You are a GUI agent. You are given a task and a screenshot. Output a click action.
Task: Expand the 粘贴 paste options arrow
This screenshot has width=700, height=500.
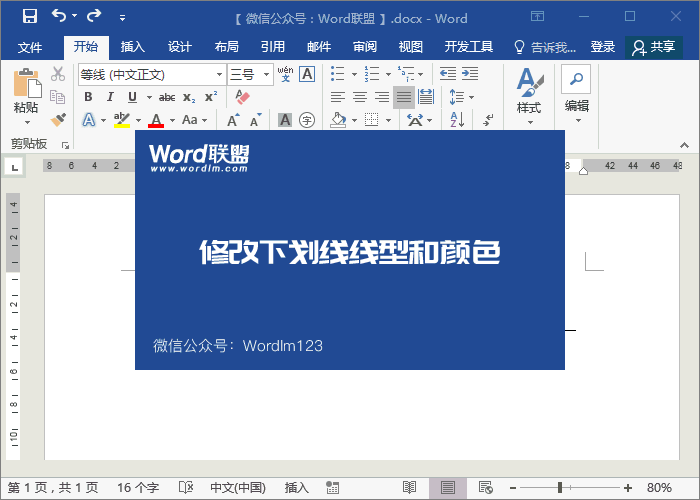(27, 122)
